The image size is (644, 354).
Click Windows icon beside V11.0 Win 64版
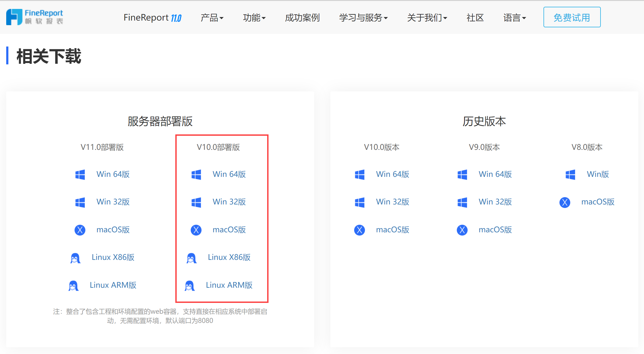tap(80, 175)
